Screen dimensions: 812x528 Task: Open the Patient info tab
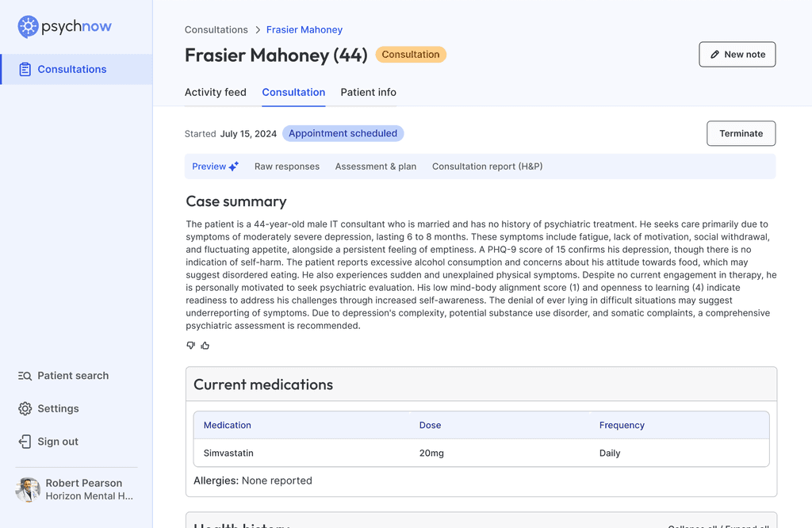(x=368, y=92)
